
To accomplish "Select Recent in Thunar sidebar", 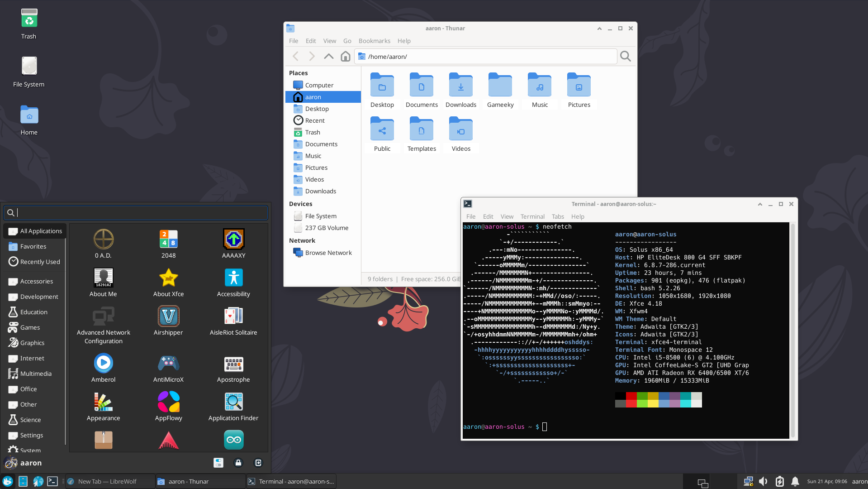I will pos(323,120).
